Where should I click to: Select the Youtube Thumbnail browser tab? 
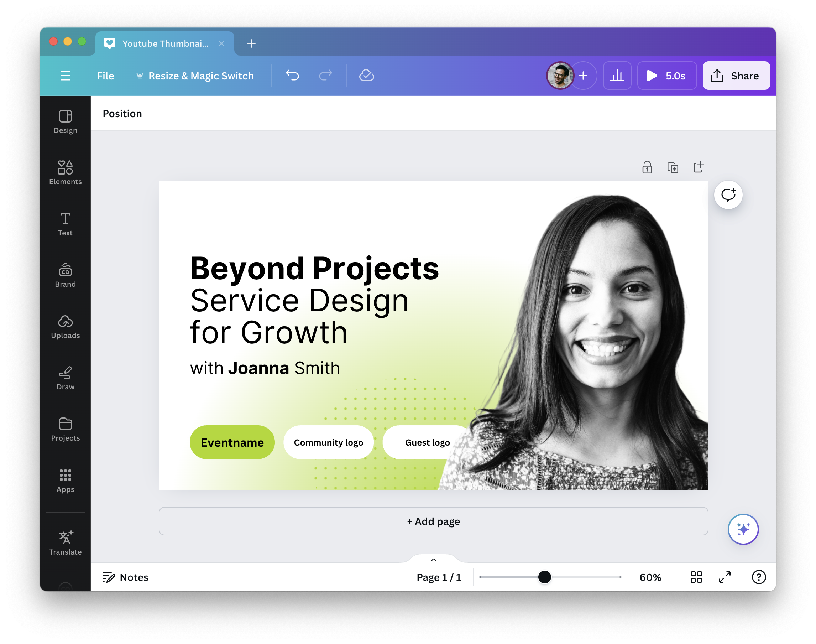coord(164,43)
